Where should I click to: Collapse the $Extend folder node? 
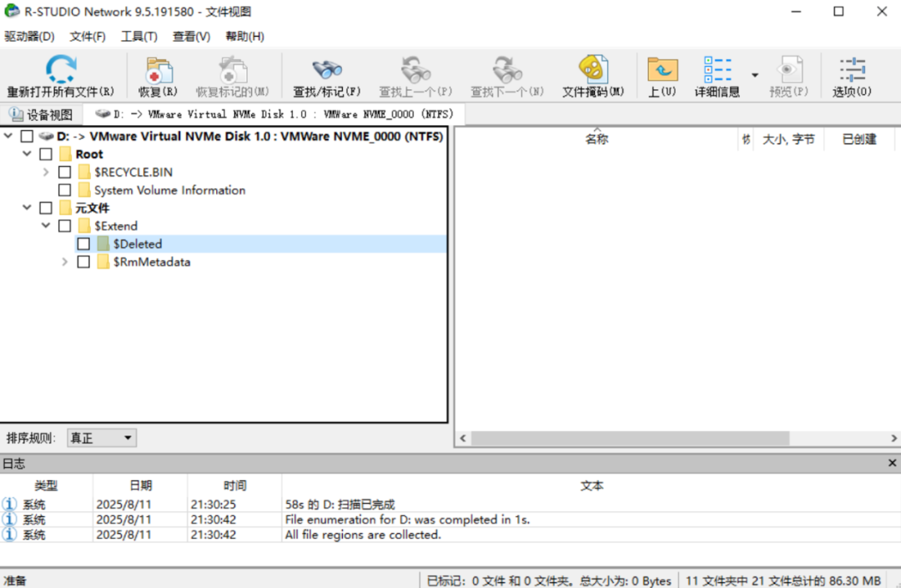(46, 226)
